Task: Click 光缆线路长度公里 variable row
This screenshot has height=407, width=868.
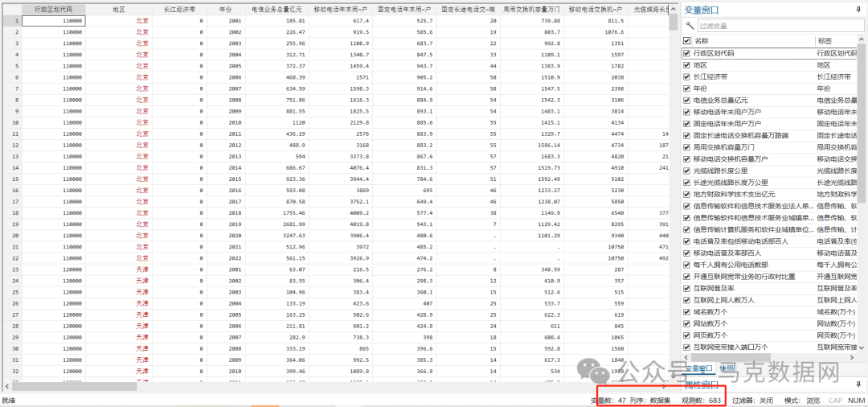Action: (771, 171)
